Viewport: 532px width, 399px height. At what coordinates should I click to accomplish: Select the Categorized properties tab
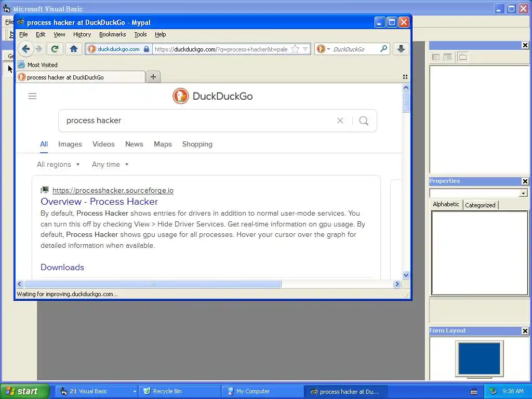(480, 205)
